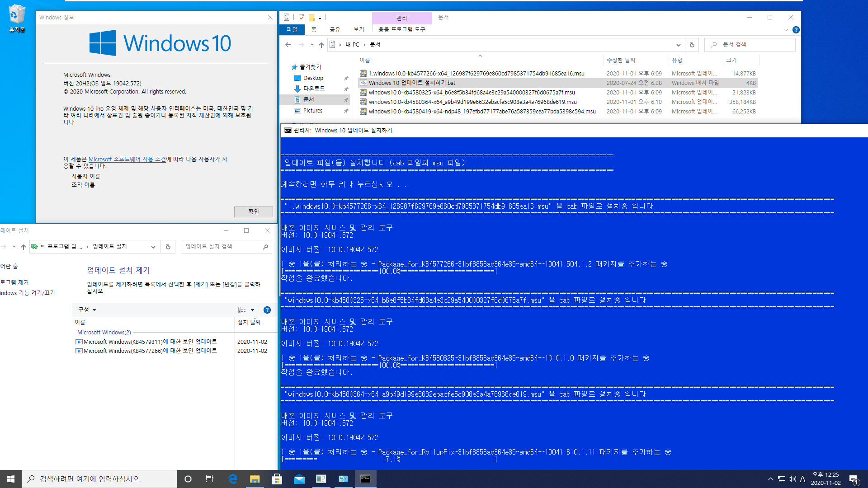Switch to command prompt taskbar icon
This screenshot has width=868, height=488.
click(365, 479)
